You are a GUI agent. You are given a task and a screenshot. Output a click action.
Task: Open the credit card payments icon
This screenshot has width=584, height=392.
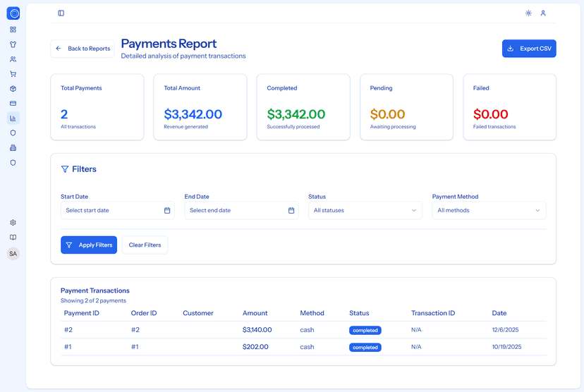pos(13,104)
